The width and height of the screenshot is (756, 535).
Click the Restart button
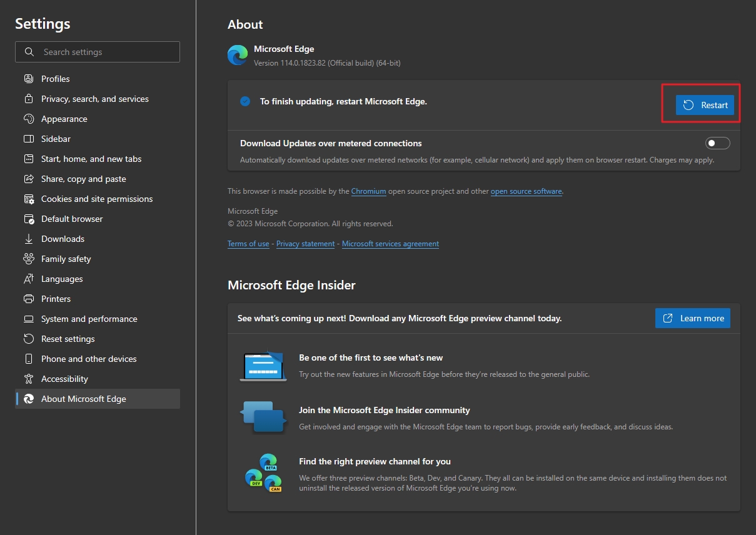click(705, 105)
